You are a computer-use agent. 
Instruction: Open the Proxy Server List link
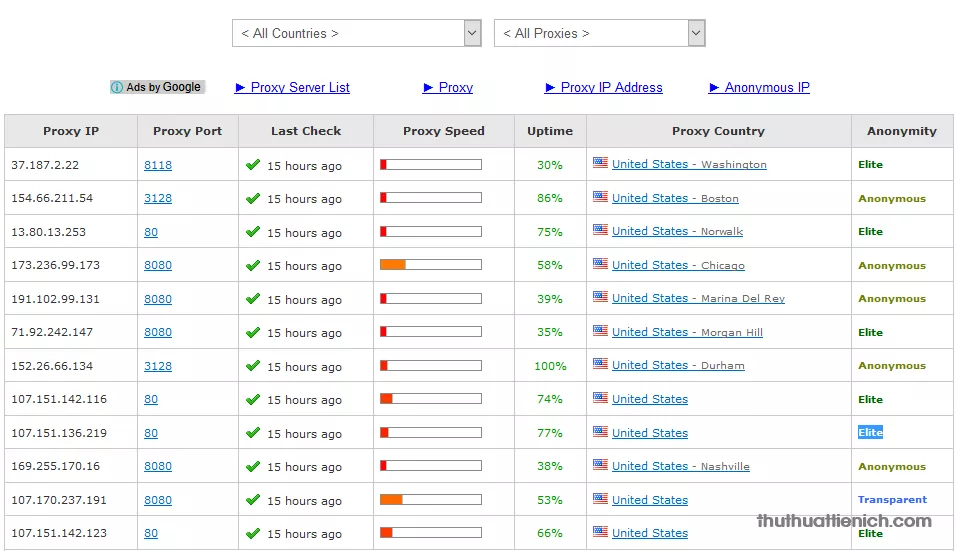coord(300,88)
